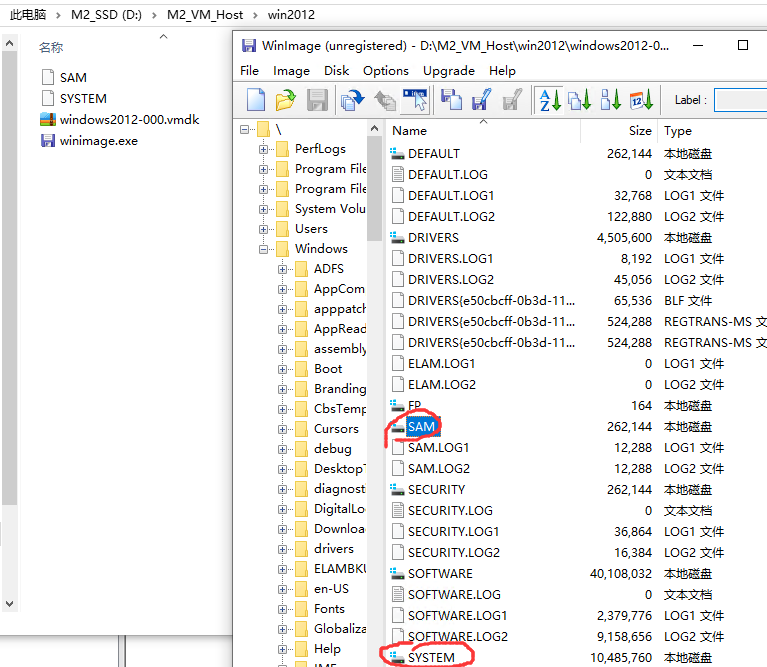Expand the ADFS subfolder node

click(282, 269)
